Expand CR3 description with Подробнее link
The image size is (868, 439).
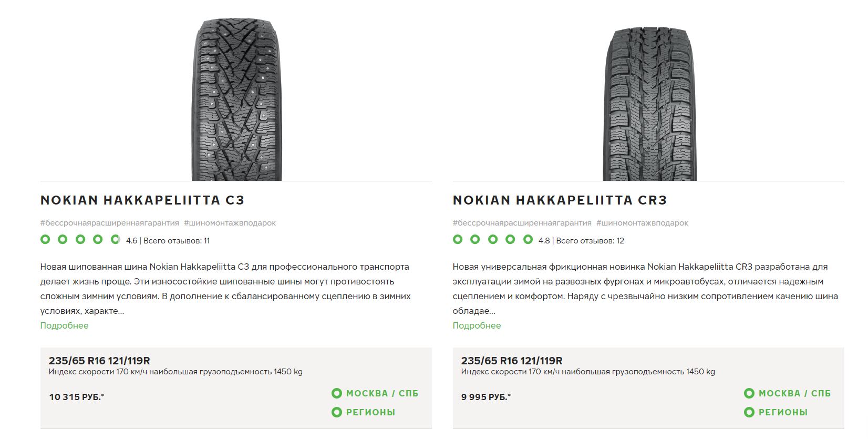(x=477, y=325)
